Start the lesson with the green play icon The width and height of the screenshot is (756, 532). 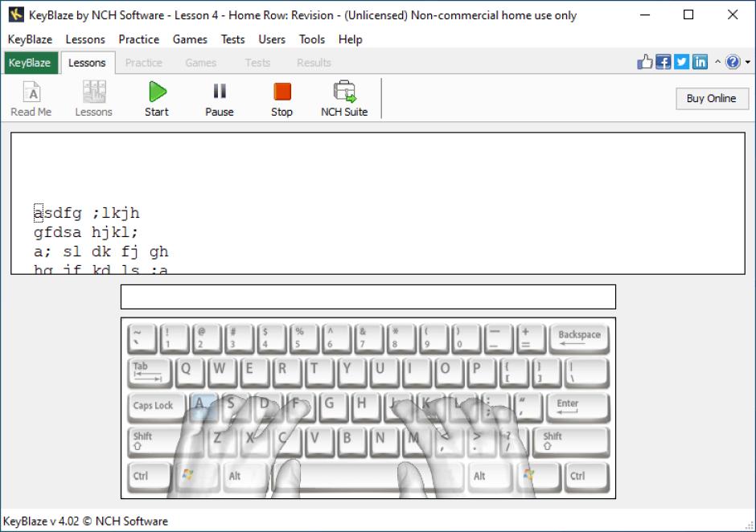pyautogui.click(x=157, y=99)
